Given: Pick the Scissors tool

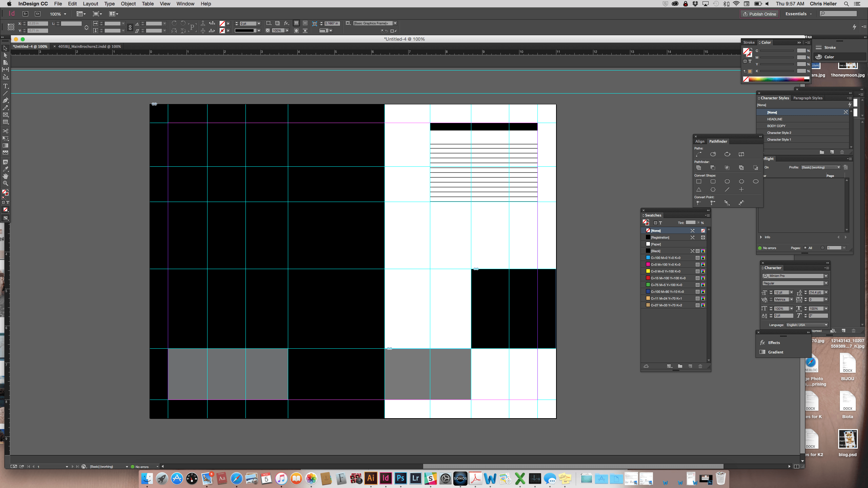Looking at the screenshot, I should pyautogui.click(x=5, y=131).
